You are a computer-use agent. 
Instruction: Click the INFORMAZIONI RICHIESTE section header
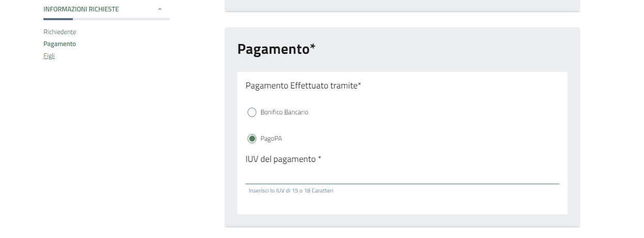pyautogui.click(x=81, y=9)
